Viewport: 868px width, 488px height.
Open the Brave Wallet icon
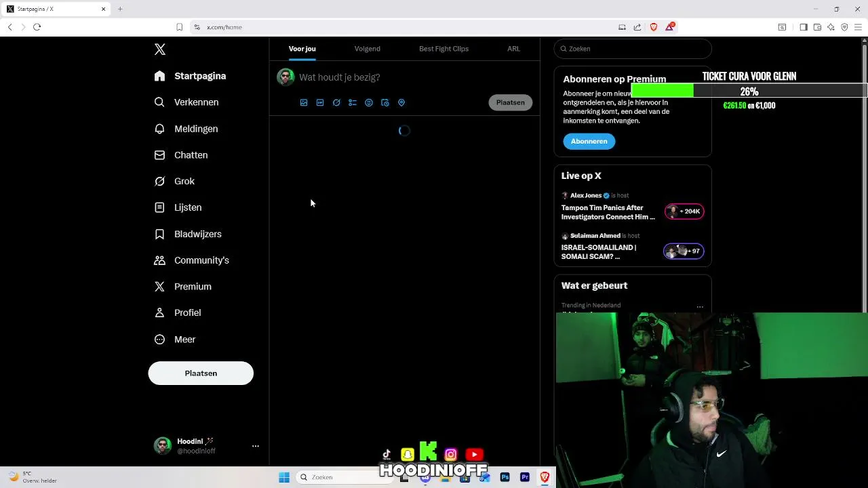817,27
